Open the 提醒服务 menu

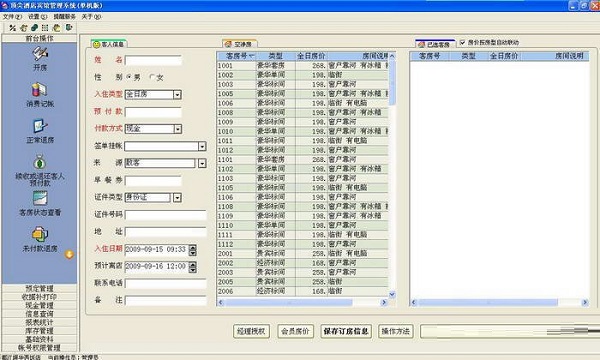(x=64, y=16)
